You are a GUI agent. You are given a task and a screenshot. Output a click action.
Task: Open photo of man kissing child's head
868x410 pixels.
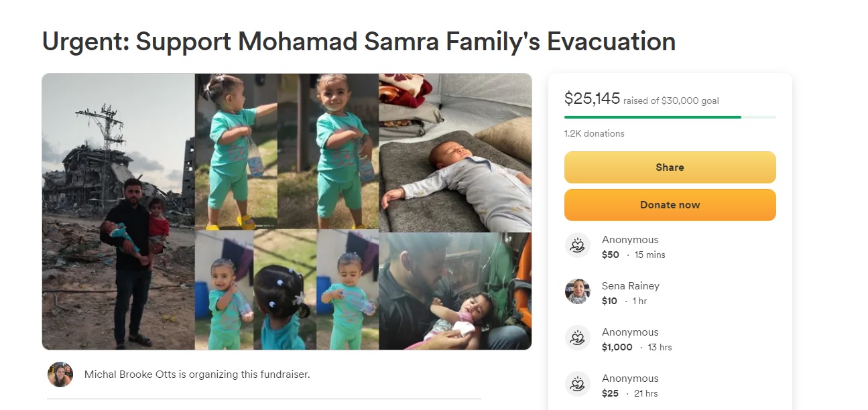coord(455,291)
